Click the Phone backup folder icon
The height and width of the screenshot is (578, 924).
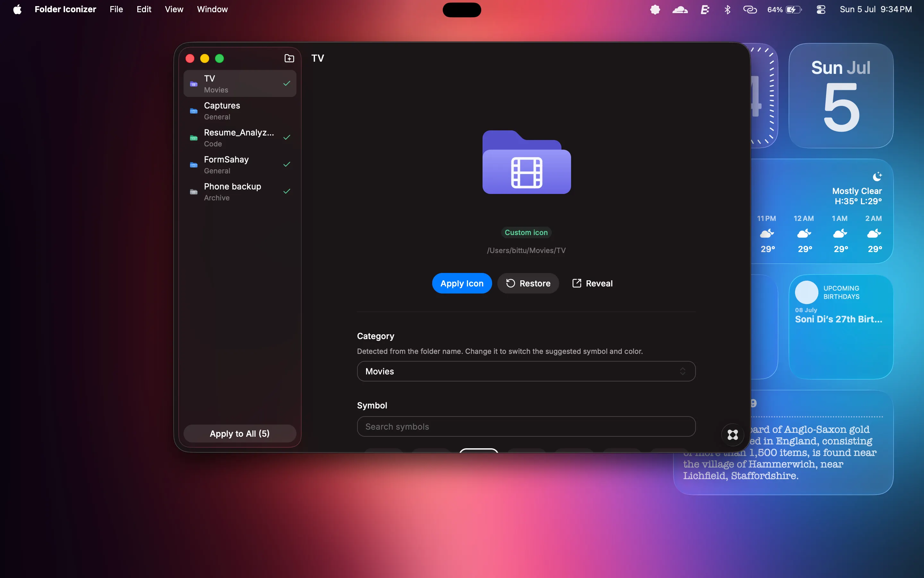pyautogui.click(x=193, y=191)
